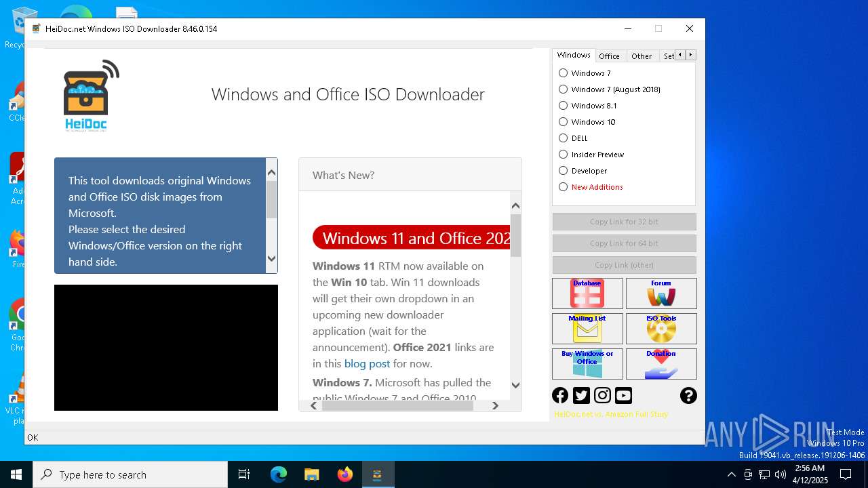Click Copy Link (other) button
The image size is (868, 488).
(624, 265)
